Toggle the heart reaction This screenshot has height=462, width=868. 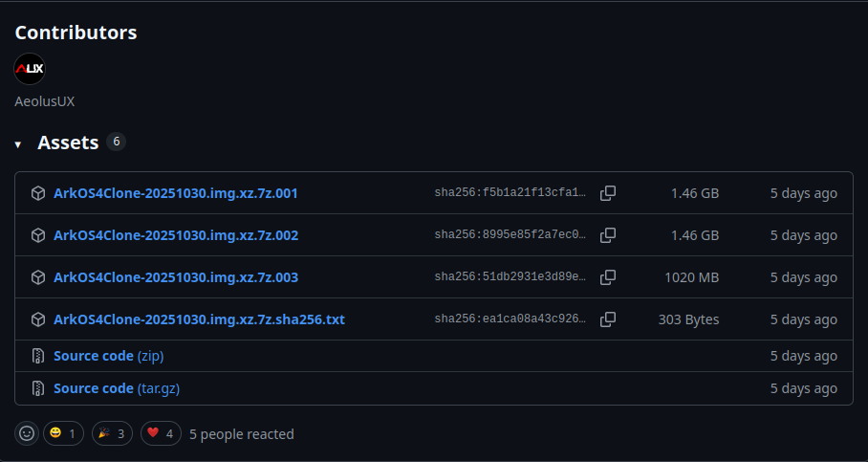coord(162,433)
